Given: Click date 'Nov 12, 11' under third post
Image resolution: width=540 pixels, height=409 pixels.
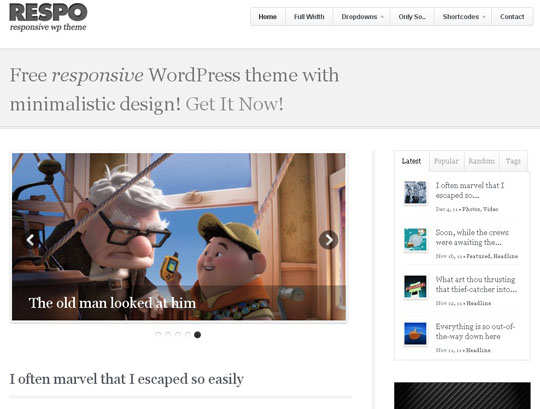Looking at the screenshot, I should (449, 303).
